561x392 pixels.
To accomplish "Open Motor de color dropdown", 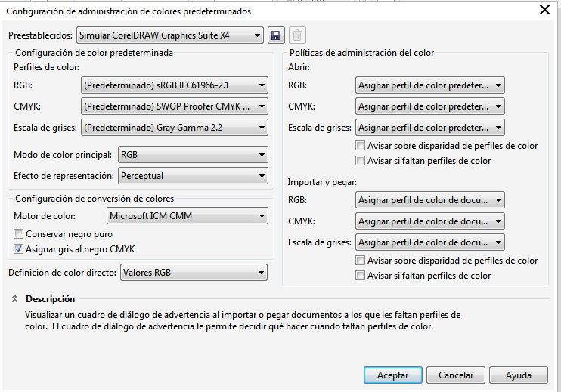I will click(187, 217).
